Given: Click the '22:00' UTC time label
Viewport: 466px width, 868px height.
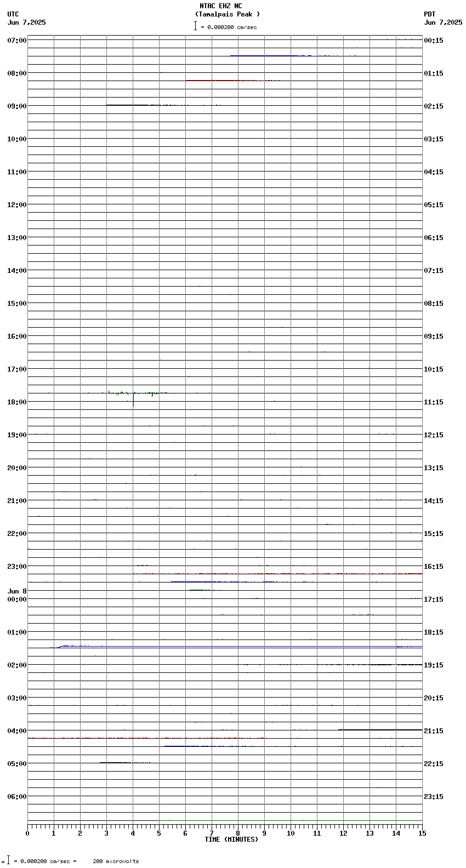Looking at the screenshot, I should [17, 534].
